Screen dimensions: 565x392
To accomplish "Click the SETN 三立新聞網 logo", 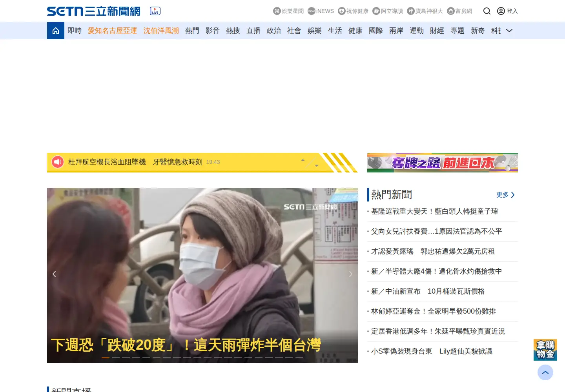I will pyautogui.click(x=94, y=11).
